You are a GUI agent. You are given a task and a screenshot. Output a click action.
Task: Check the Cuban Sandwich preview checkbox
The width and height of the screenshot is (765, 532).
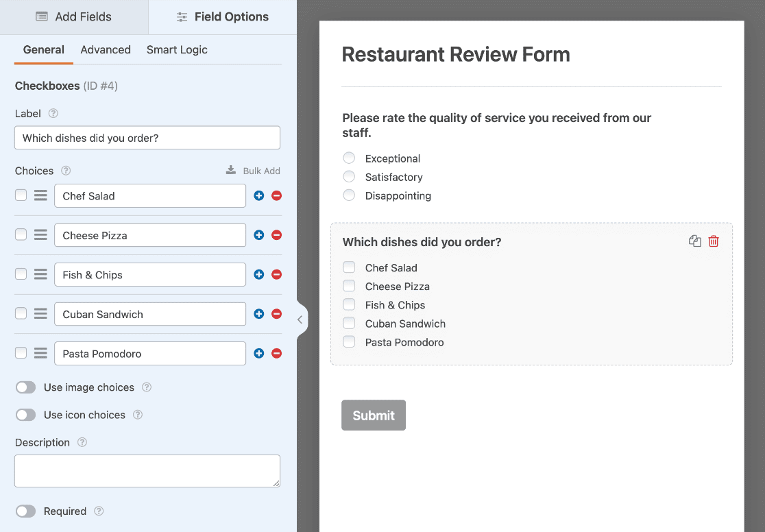click(349, 323)
